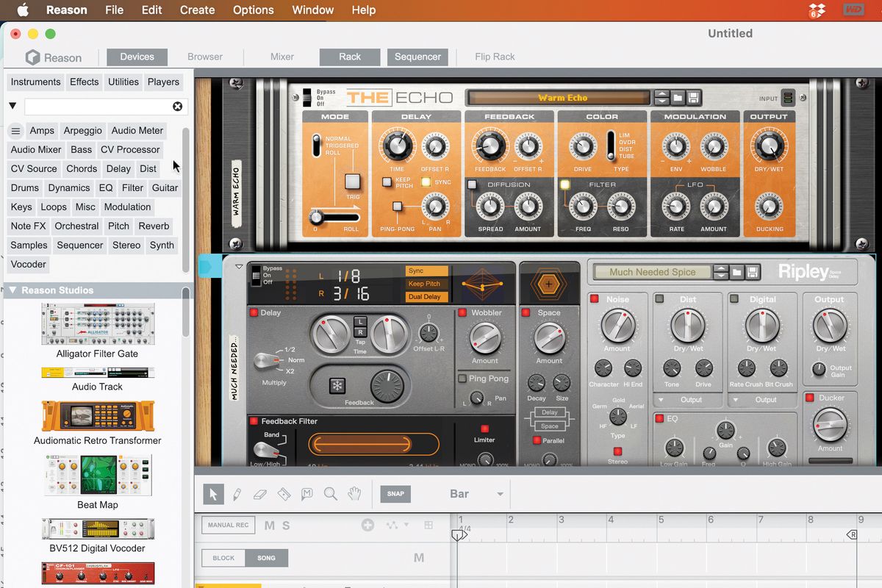
Task: Select the Magnifying Glass zoom tool
Action: [331, 494]
